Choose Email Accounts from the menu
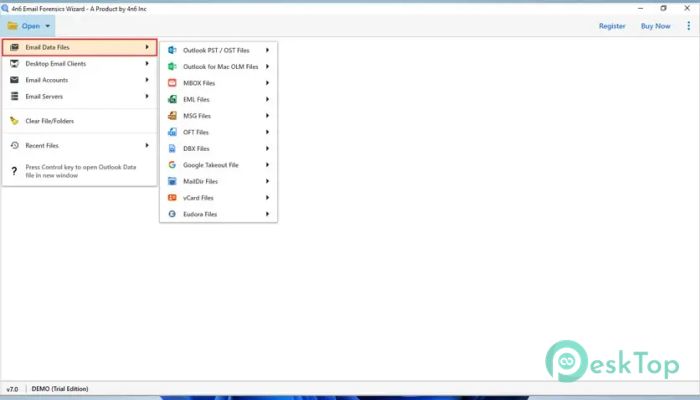This screenshot has height=400, width=700. [x=79, y=80]
